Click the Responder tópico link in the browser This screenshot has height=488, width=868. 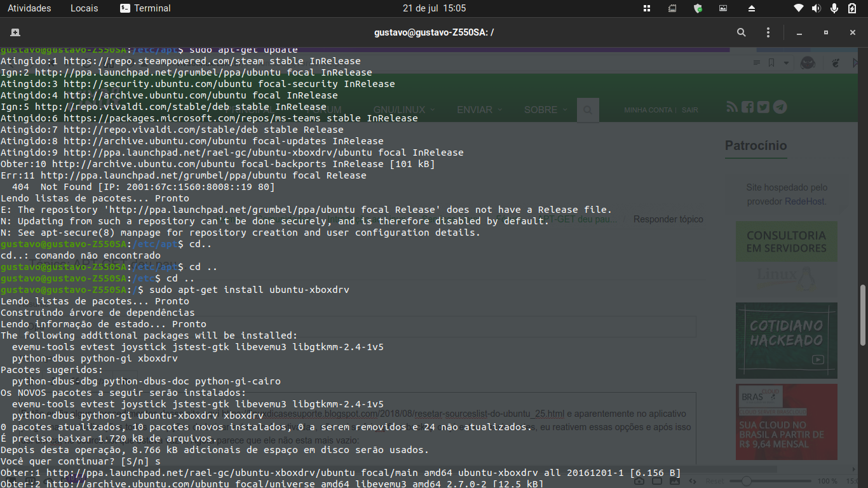tap(668, 219)
